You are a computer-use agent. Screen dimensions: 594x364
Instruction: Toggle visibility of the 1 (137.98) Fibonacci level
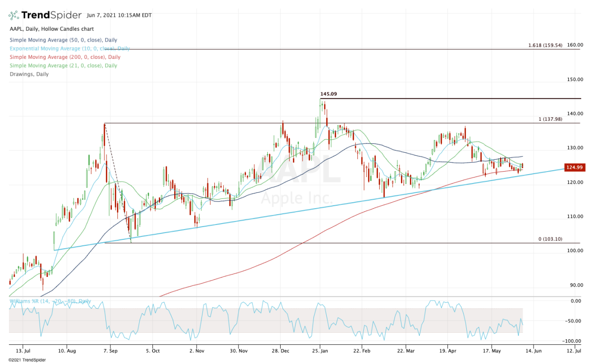[550, 119]
